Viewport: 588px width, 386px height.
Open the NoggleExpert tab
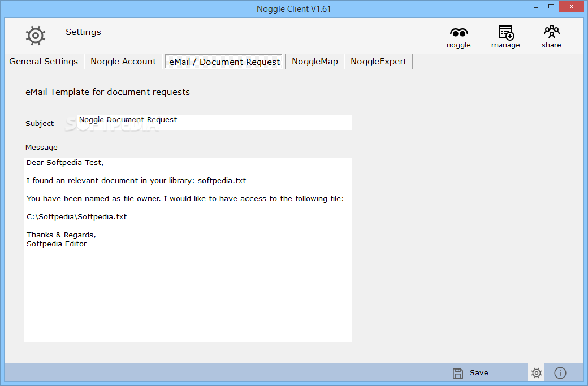pyautogui.click(x=378, y=62)
